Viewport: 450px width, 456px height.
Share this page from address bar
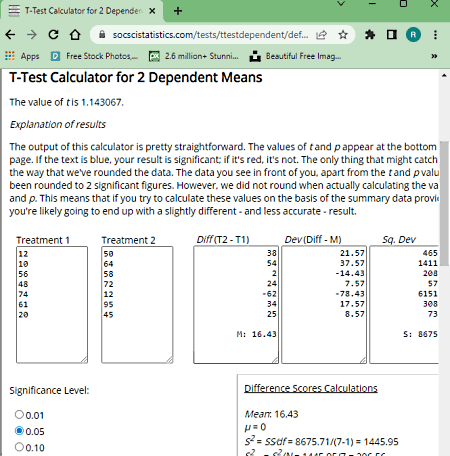[x=321, y=35]
